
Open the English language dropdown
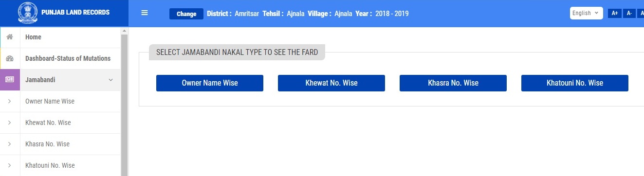(x=586, y=13)
